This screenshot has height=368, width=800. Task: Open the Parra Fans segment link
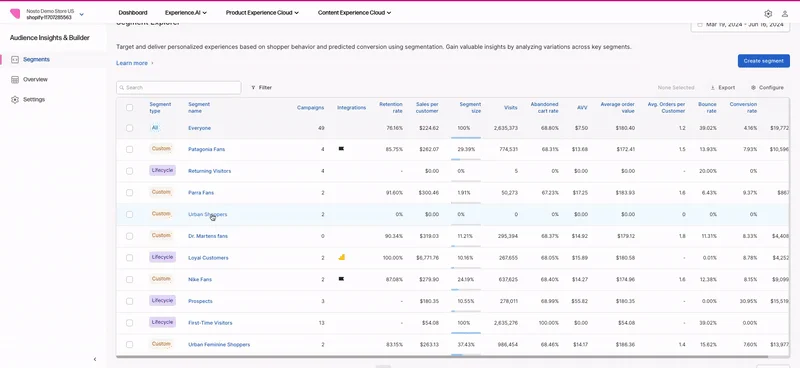[x=201, y=193]
